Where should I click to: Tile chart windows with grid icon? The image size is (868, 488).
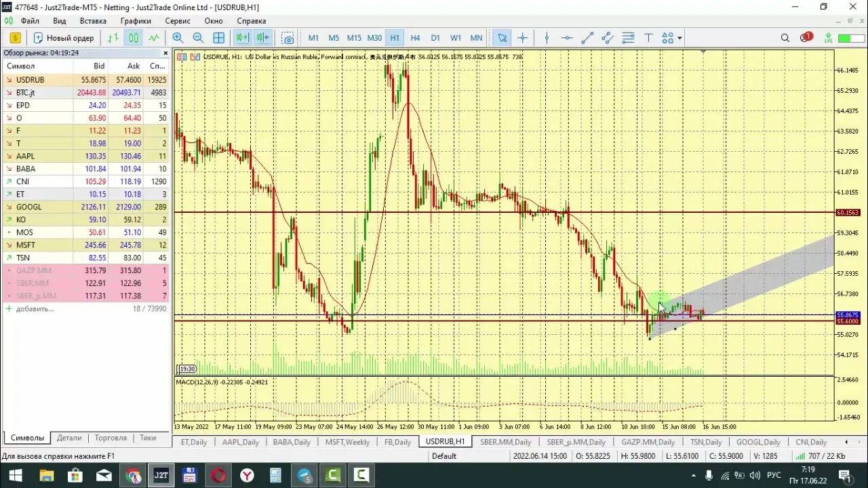[x=218, y=38]
